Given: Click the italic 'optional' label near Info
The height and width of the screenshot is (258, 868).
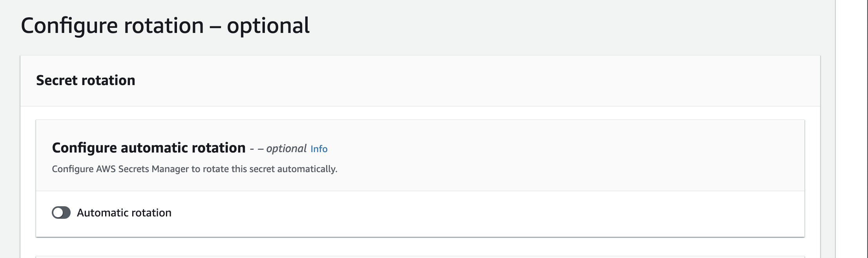Looking at the screenshot, I should (x=286, y=149).
